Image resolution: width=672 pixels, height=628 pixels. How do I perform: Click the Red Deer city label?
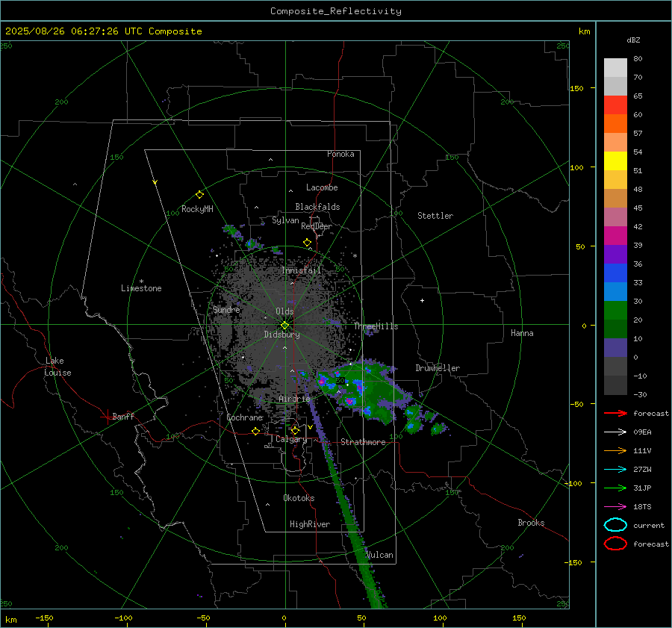(317, 226)
